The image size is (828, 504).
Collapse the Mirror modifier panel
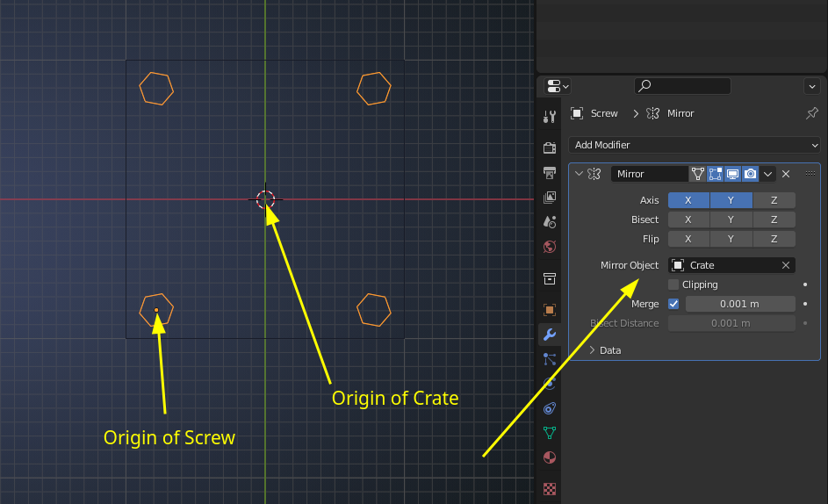click(579, 174)
